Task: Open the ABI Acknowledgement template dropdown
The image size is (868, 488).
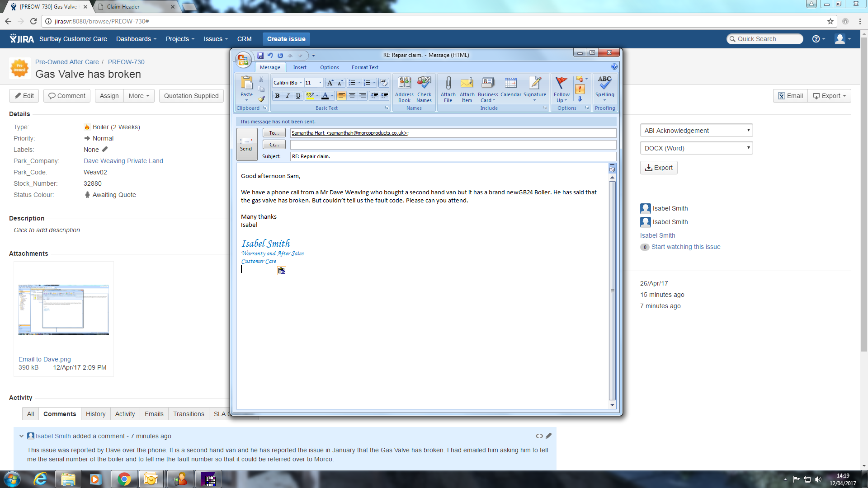Action: click(696, 131)
